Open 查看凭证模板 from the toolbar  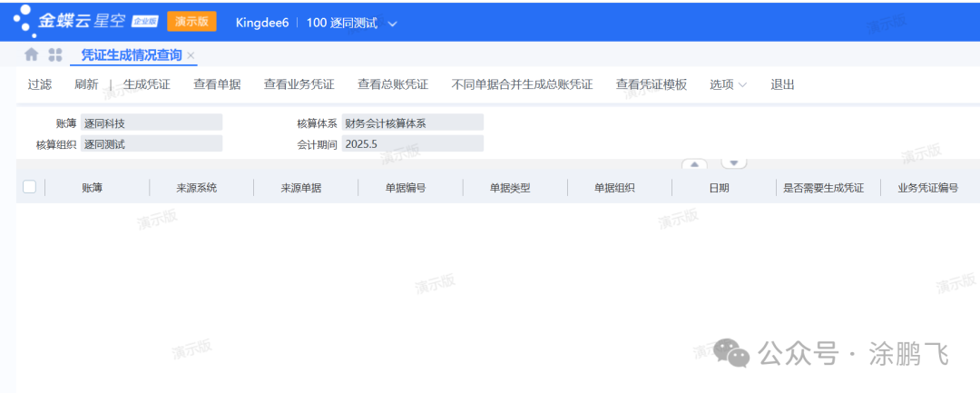click(651, 84)
